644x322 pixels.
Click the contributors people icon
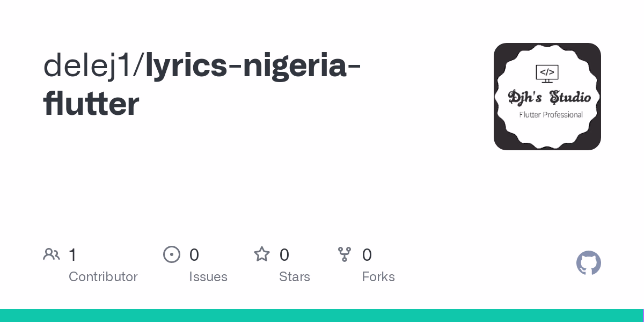pyautogui.click(x=52, y=254)
